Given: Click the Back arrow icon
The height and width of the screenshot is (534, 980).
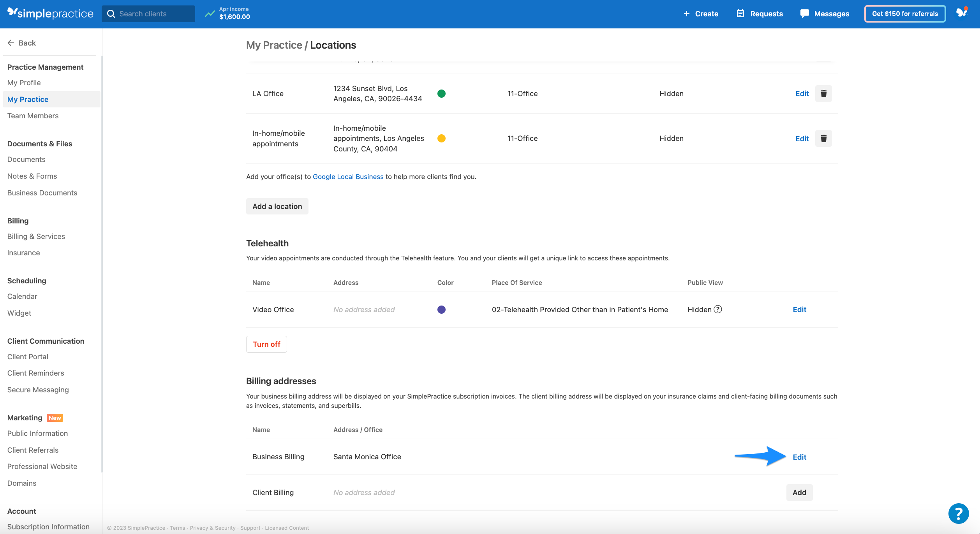Looking at the screenshot, I should pos(11,43).
